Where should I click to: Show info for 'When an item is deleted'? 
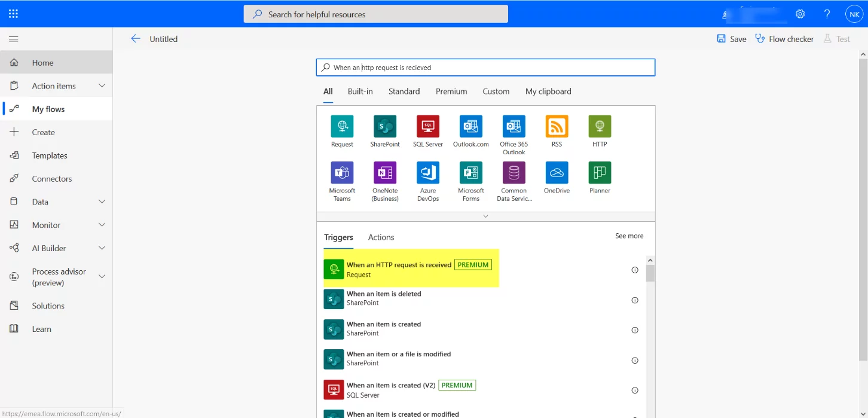point(635,300)
